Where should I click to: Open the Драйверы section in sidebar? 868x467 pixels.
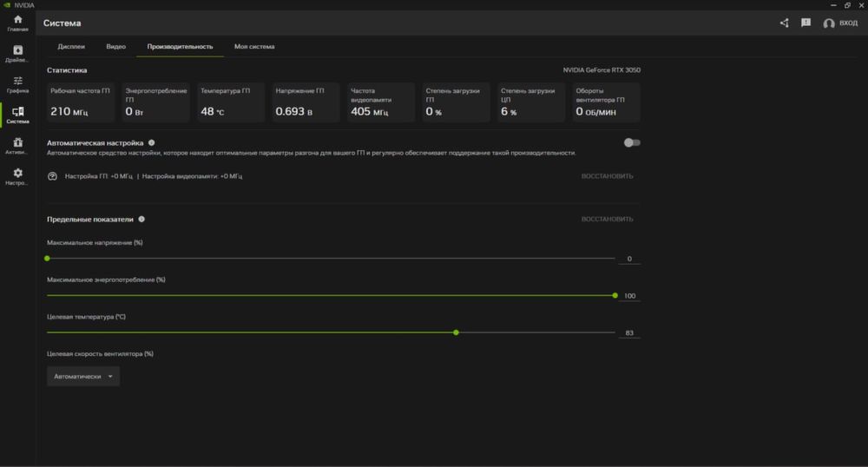point(17,54)
